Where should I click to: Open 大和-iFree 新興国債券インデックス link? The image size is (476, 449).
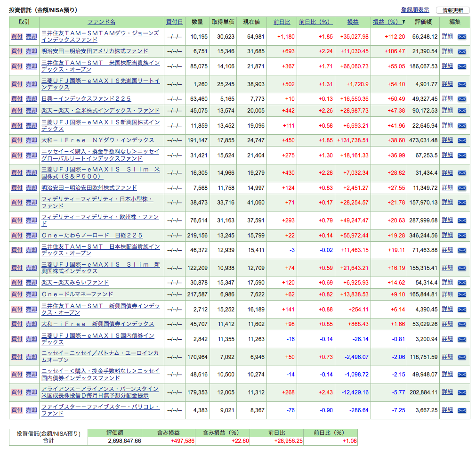pyautogui.click(x=98, y=324)
